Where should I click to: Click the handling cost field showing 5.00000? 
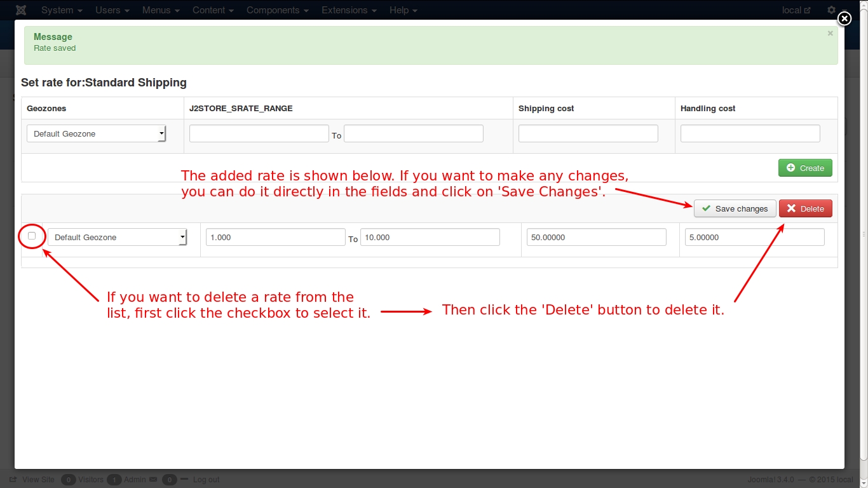click(754, 238)
